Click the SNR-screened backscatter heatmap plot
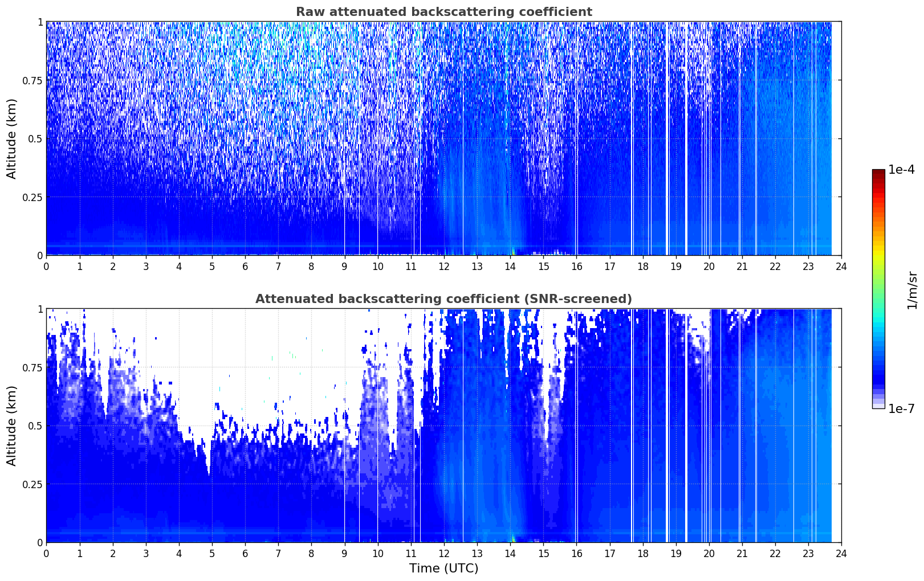Viewport: 924px width, 581px height. click(x=443, y=425)
